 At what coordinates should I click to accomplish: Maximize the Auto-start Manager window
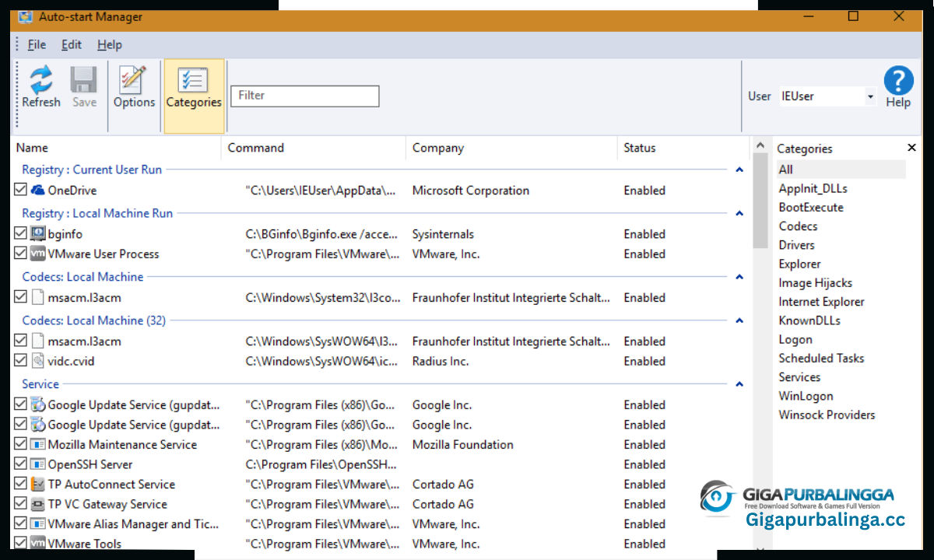854,16
